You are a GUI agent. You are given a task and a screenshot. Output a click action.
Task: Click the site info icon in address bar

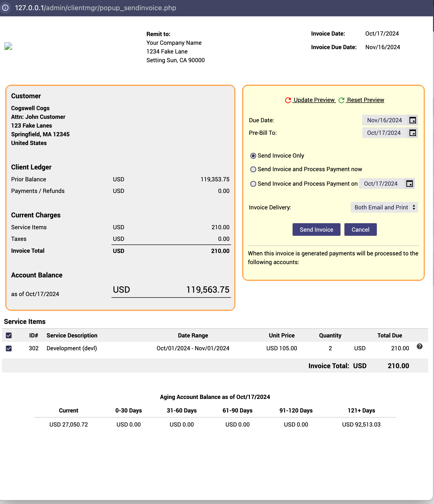5,8
